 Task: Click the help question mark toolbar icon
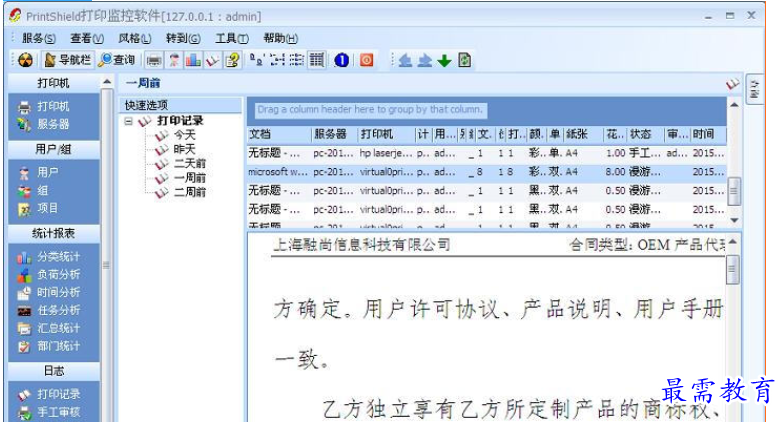click(x=232, y=60)
